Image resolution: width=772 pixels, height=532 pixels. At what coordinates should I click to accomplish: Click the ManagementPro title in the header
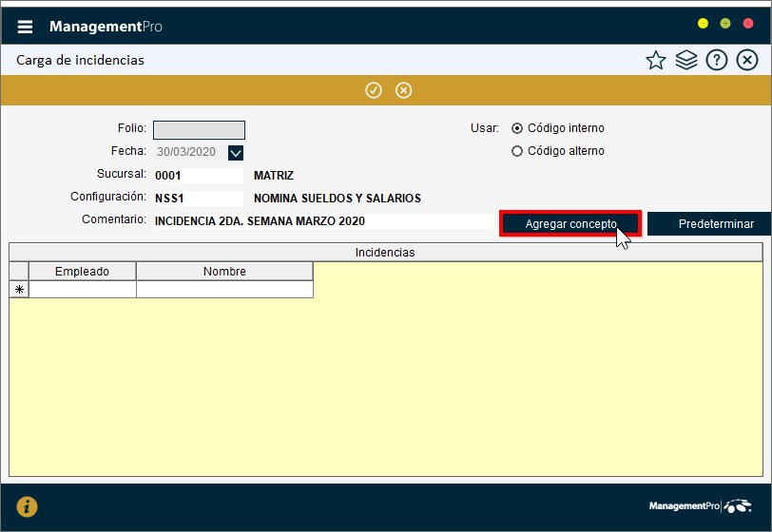point(106,27)
